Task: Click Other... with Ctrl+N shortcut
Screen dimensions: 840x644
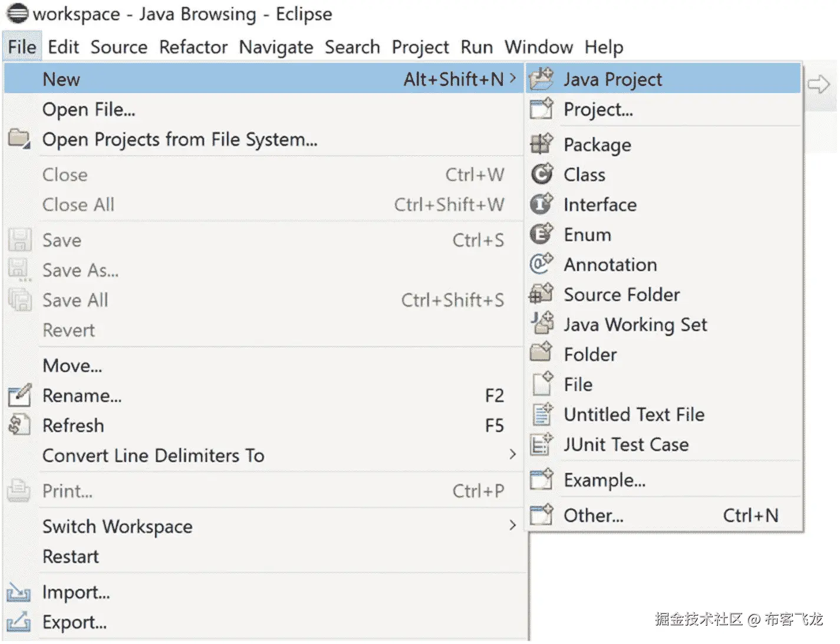Action: pyautogui.click(x=593, y=516)
